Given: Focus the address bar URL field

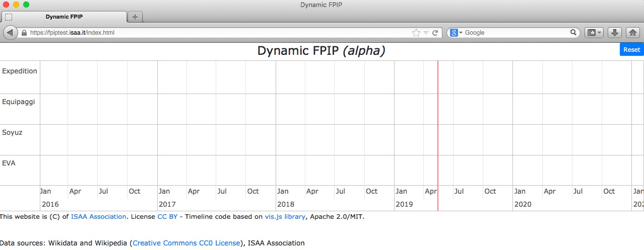Looking at the screenshot, I should [x=202, y=33].
